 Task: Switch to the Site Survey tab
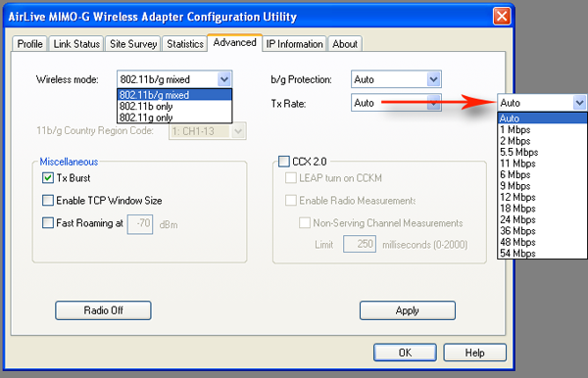[133, 44]
